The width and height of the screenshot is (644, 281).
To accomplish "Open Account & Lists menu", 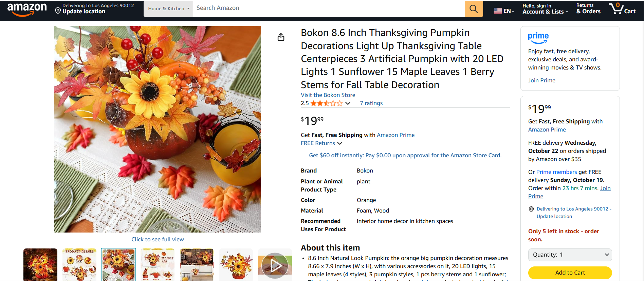I will 545,9.
